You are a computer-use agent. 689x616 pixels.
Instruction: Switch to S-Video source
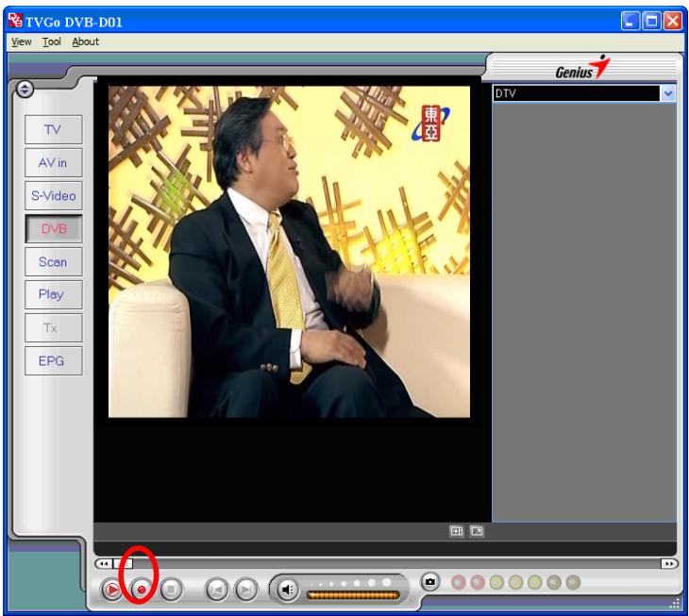pyautogui.click(x=54, y=196)
